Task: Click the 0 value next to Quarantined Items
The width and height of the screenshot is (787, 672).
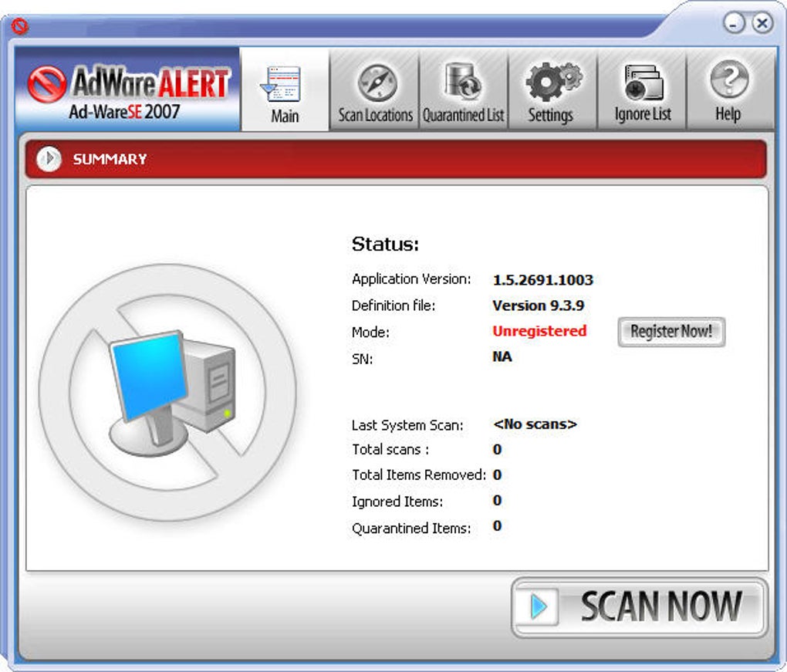Action: point(497,526)
